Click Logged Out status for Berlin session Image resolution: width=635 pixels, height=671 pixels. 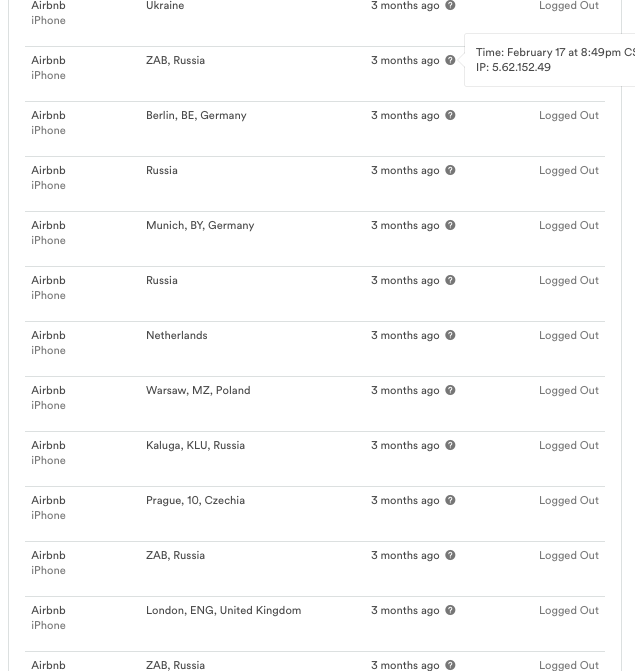click(568, 116)
